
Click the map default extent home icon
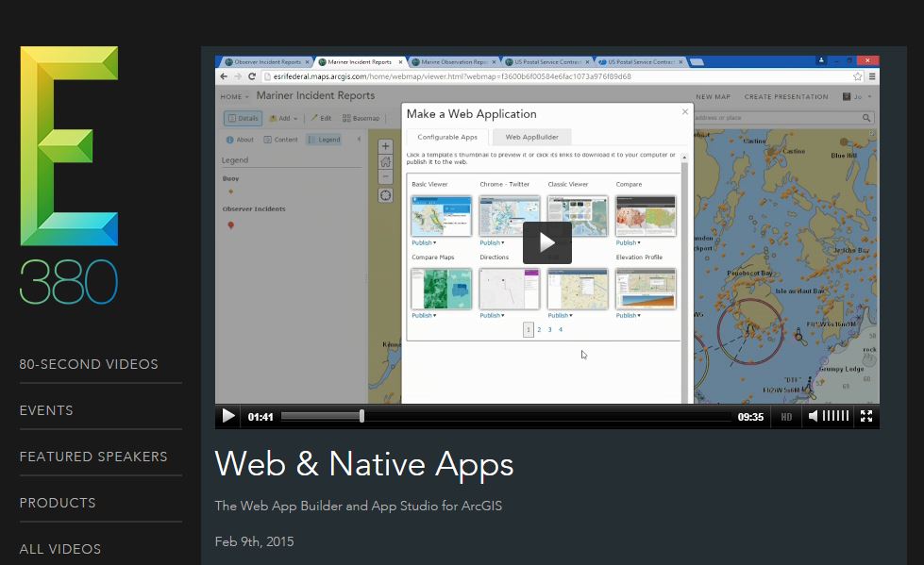coord(385,161)
